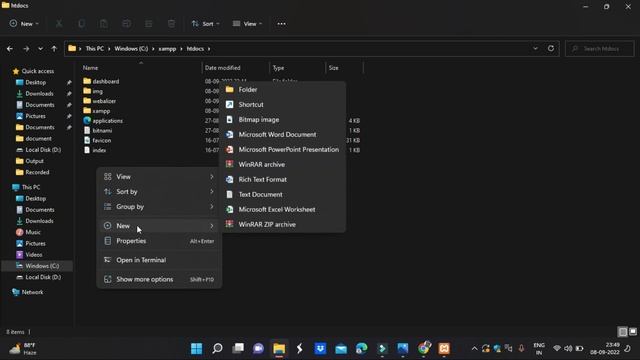Create a new PowerPoint Presentation

283,149
